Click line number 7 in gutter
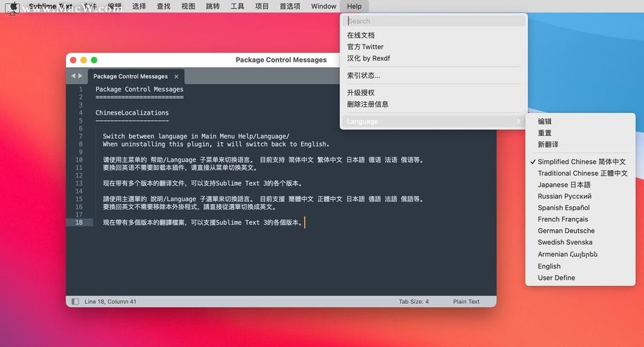This screenshot has width=644, height=347. coord(80,136)
